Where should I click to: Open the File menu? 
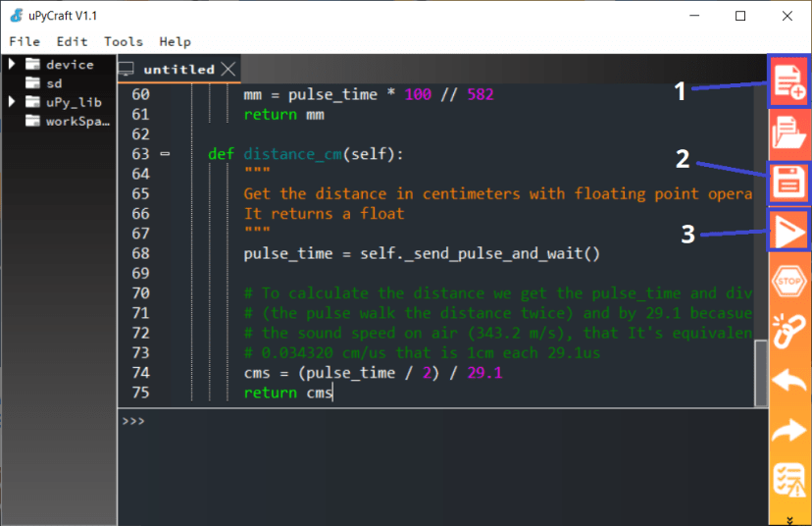point(25,41)
